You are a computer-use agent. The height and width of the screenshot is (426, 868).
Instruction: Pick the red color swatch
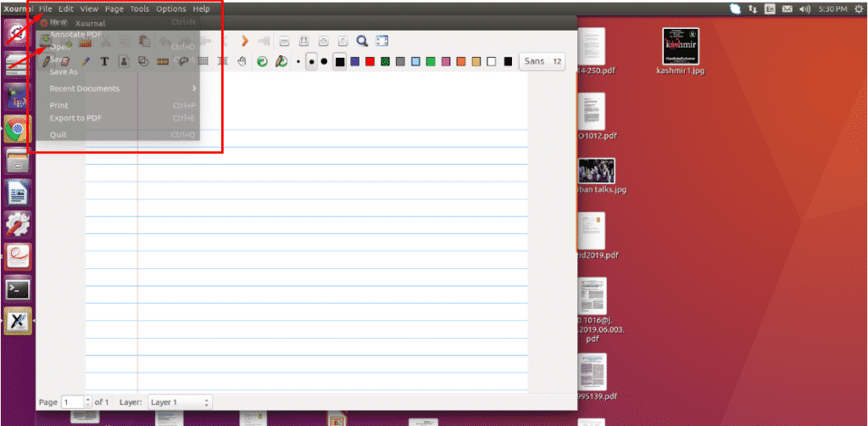coord(370,62)
